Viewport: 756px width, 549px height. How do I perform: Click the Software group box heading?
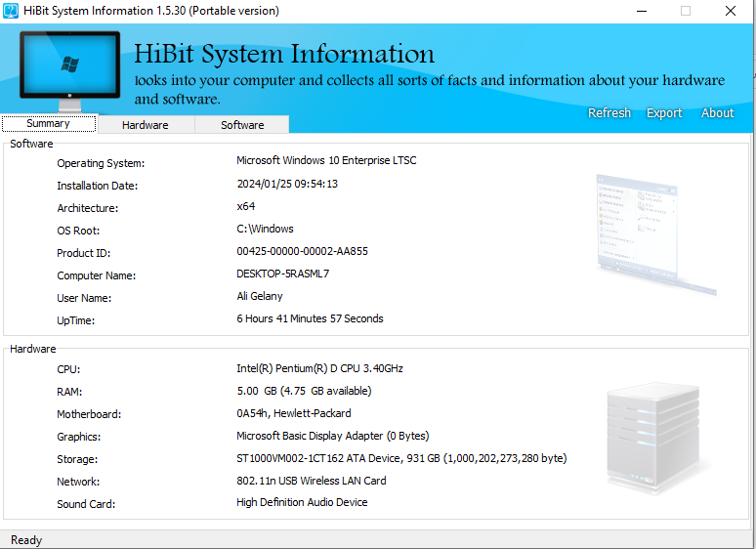pos(31,144)
